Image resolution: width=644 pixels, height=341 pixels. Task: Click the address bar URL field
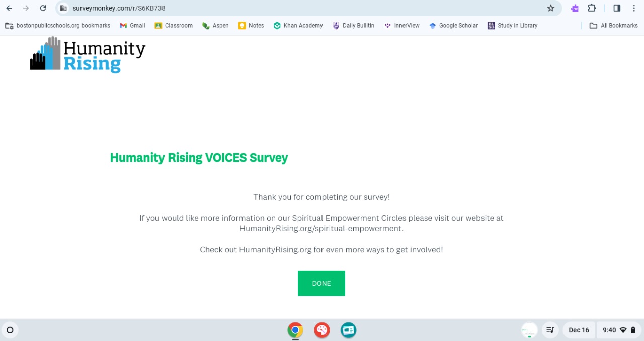302,8
